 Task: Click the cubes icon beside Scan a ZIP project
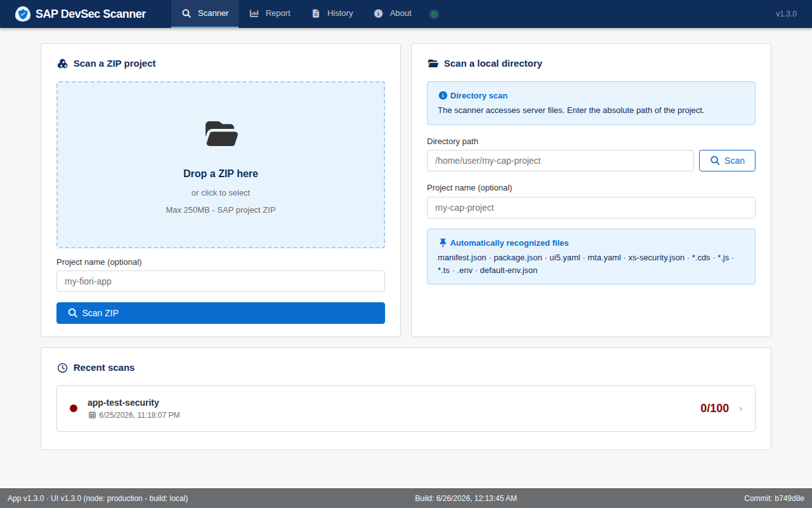coord(62,63)
